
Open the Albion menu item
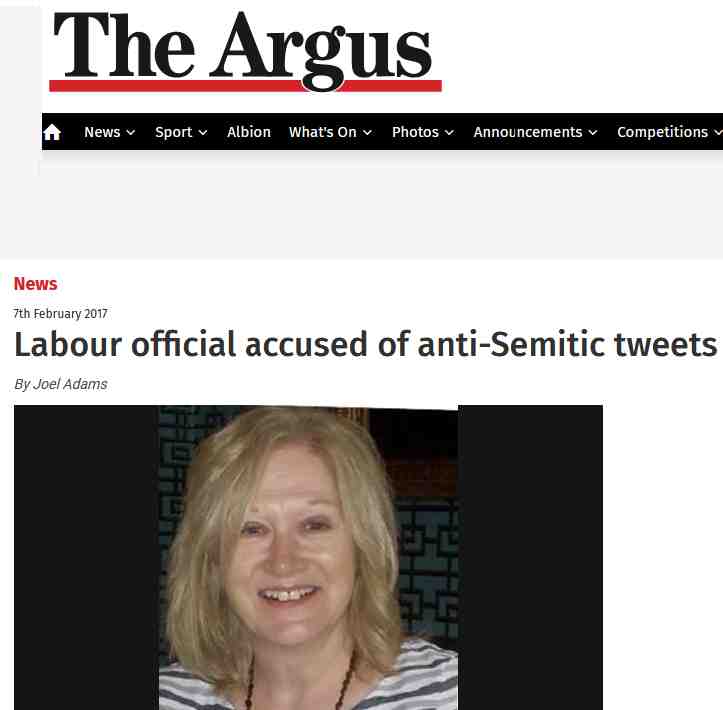pyautogui.click(x=249, y=132)
